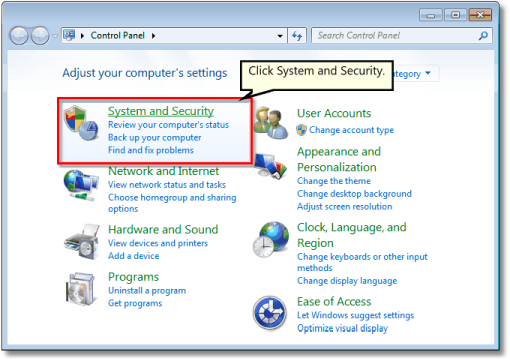Click the Forward navigation arrow button

[x=40, y=36]
